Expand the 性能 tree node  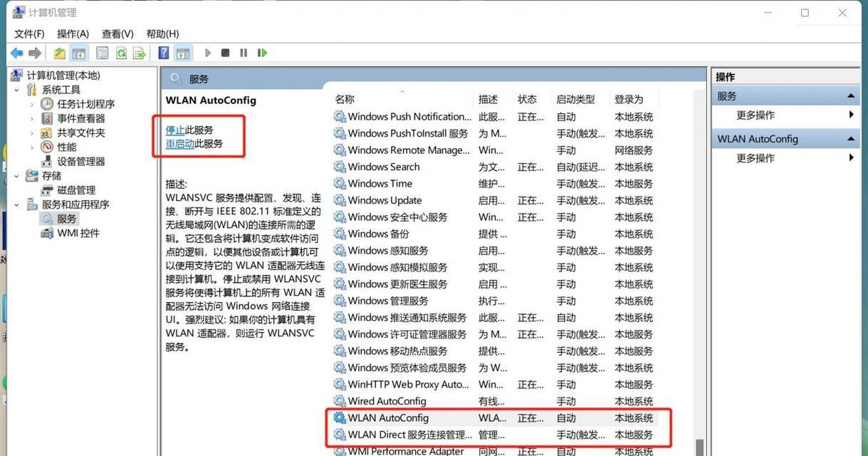[x=32, y=147]
